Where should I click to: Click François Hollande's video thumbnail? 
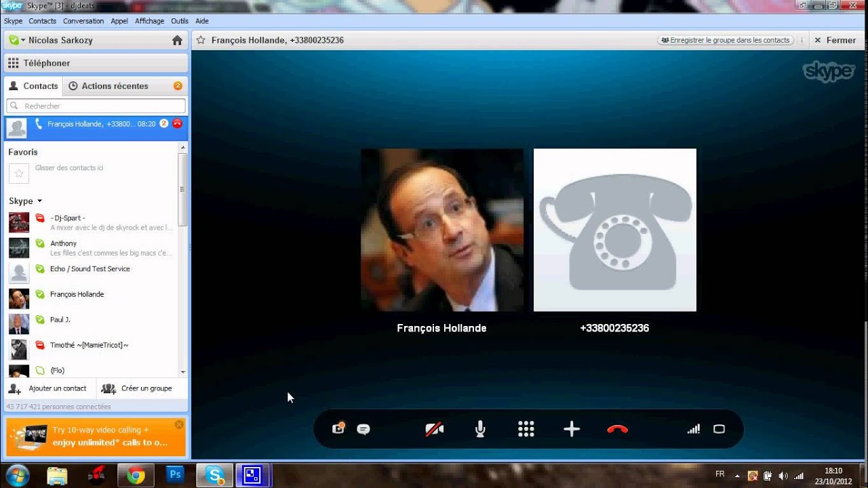(442, 230)
